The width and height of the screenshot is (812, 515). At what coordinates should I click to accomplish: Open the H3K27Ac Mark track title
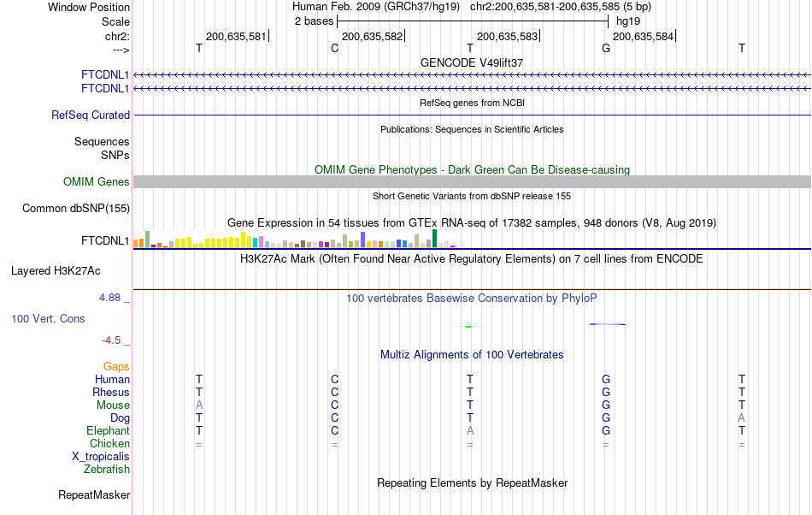(x=472, y=258)
